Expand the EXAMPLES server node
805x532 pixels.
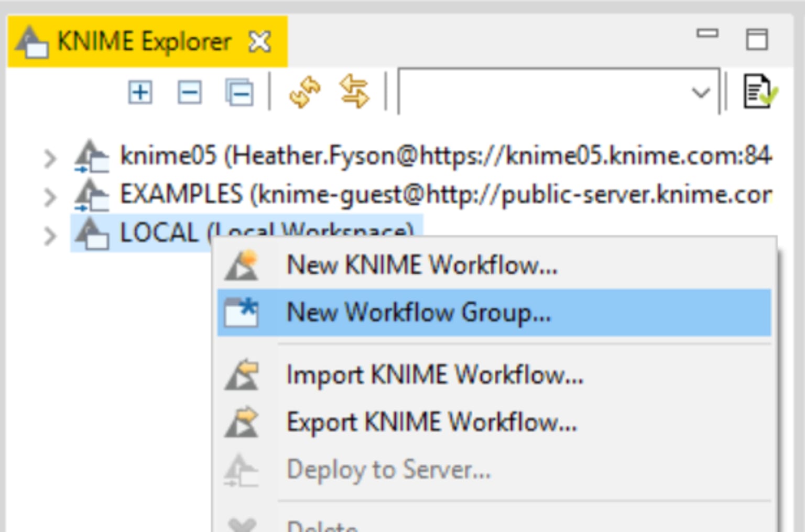[x=50, y=197]
